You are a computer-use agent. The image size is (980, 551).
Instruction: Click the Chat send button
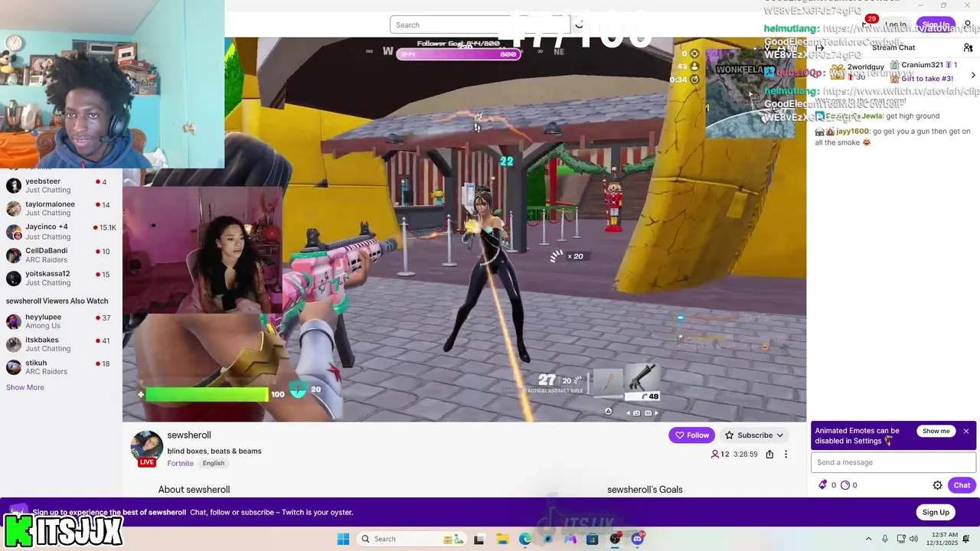click(x=962, y=485)
